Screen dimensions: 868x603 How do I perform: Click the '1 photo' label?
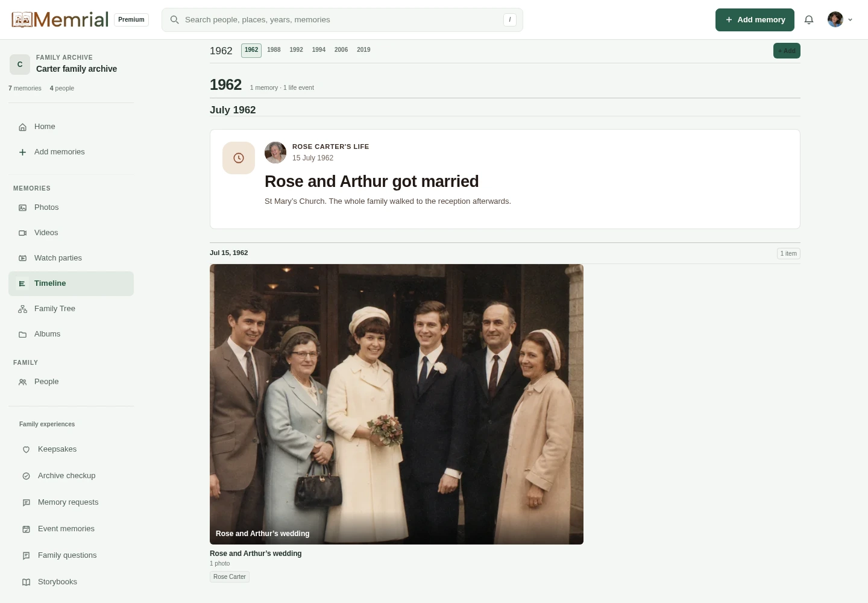(x=219, y=564)
